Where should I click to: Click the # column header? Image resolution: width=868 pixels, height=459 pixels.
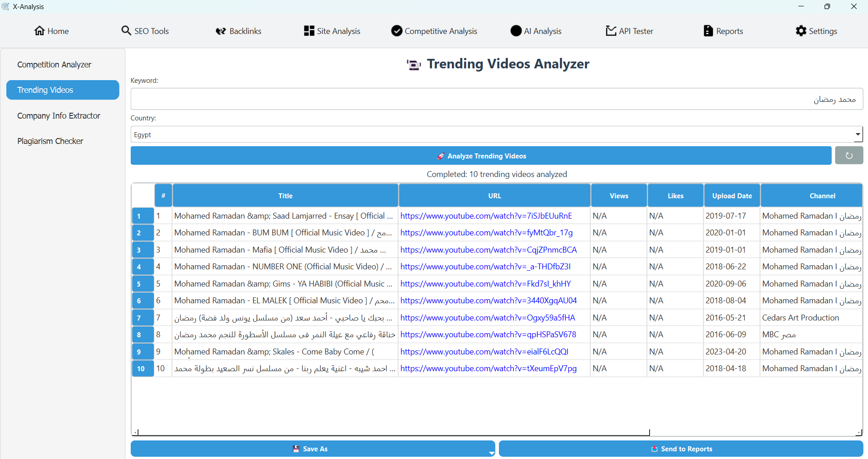tap(163, 196)
